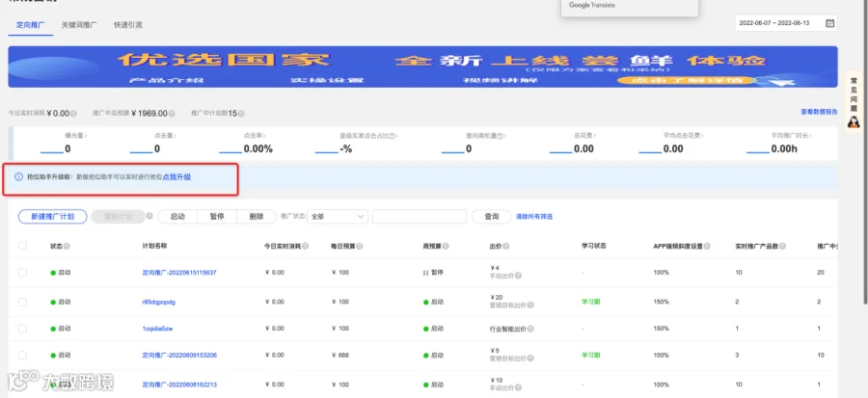Click the 新建推广计划 button
Viewport: 868px width, 398px height.
tap(53, 216)
